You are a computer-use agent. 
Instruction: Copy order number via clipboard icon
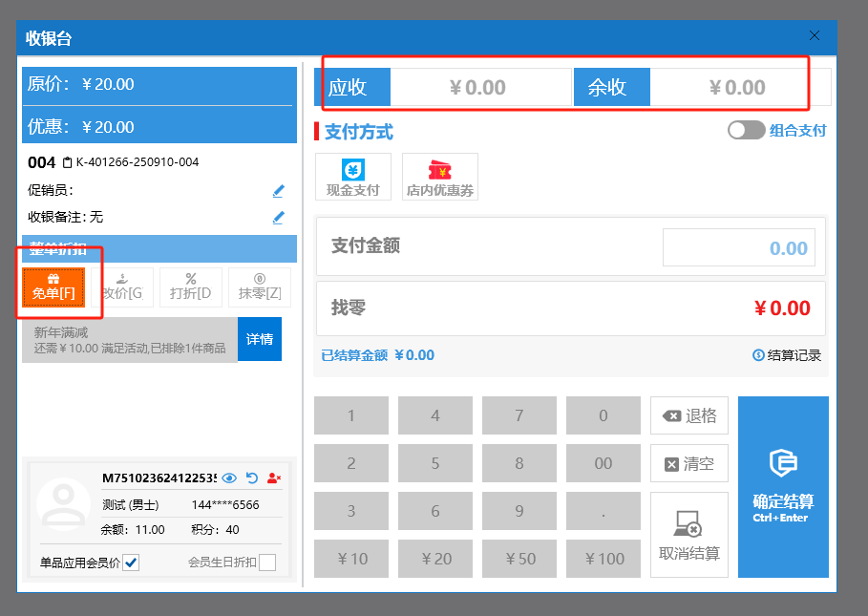point(67,162)
